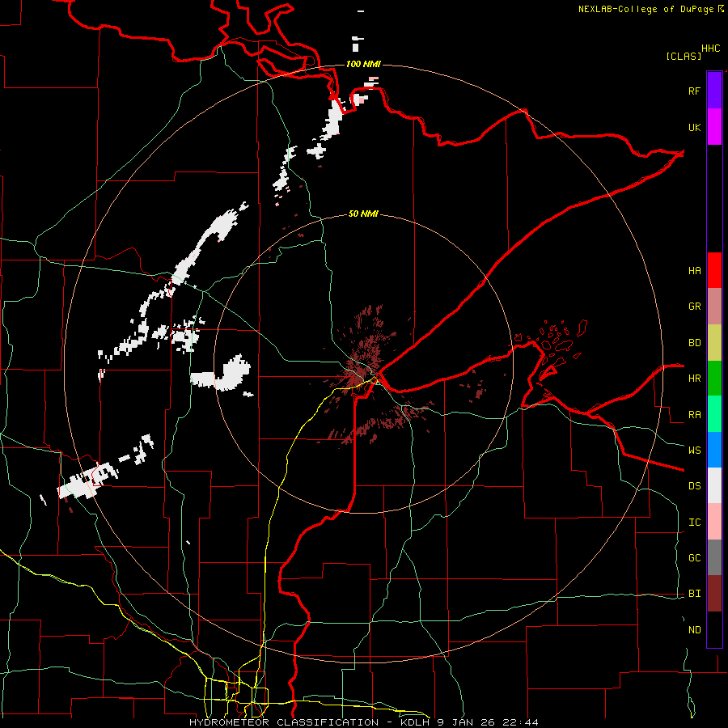Click the BD legend label

click(694, 343)
